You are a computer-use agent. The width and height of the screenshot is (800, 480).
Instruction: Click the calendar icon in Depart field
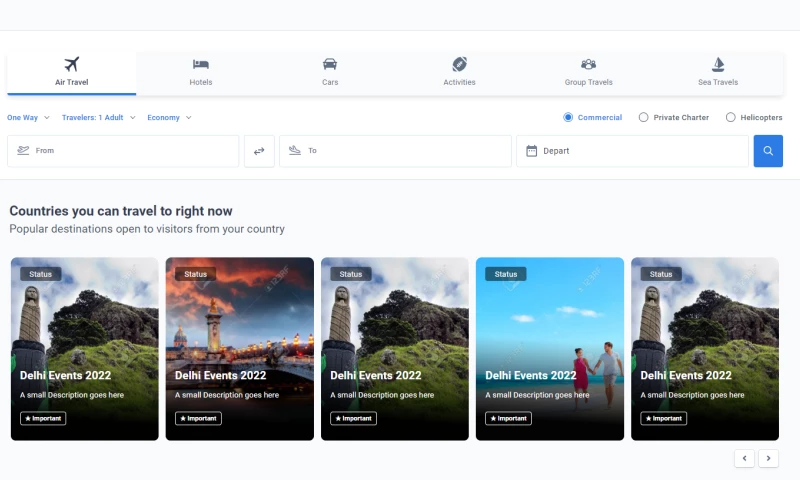click(x=531, y=151)
